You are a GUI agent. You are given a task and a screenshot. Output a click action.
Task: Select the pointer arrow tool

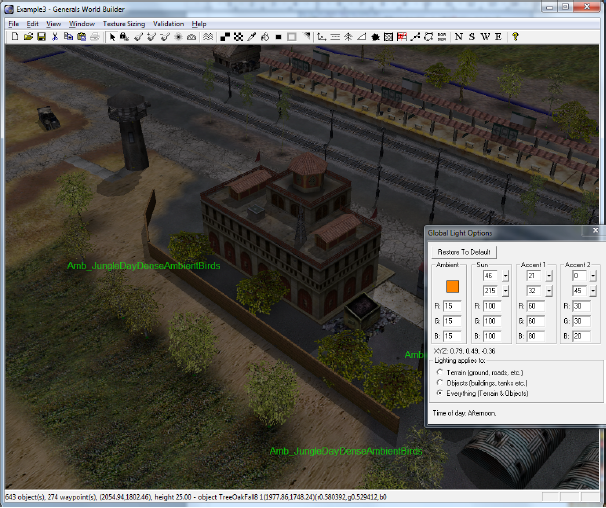(113, 36)
